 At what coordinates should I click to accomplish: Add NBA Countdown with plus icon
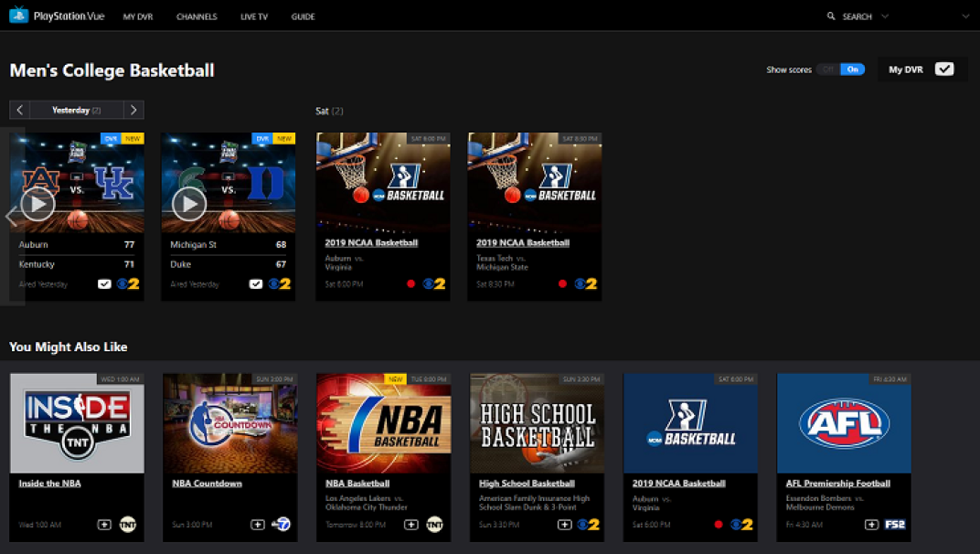point(258,525)
